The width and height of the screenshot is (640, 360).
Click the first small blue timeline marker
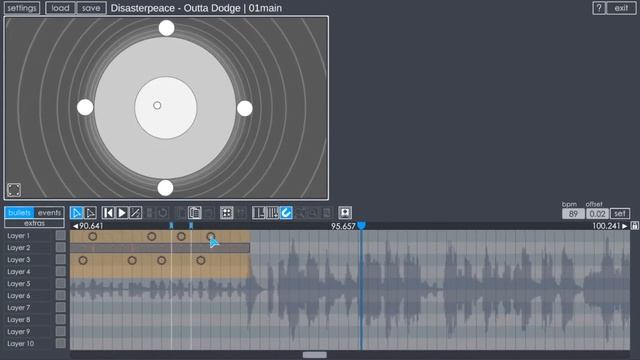pyautogui.click(x=171, y=225)
